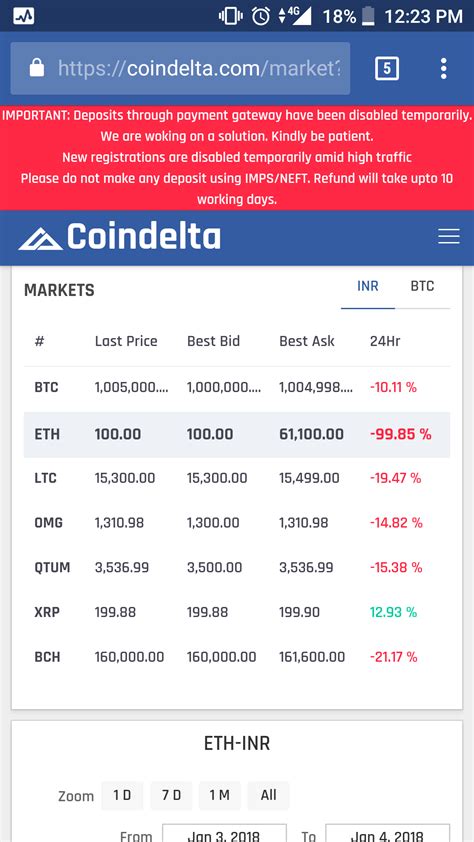Switch to the BTC markets tab
Screen dimensions: 474x842
pos(422,286)
